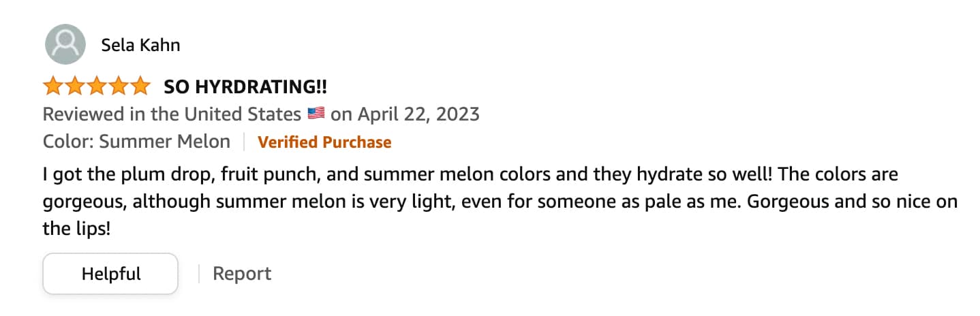Click 'Reviewed in the United States' text
The height and width of the screenshot is (316, 980).
[x=172, y=114]
